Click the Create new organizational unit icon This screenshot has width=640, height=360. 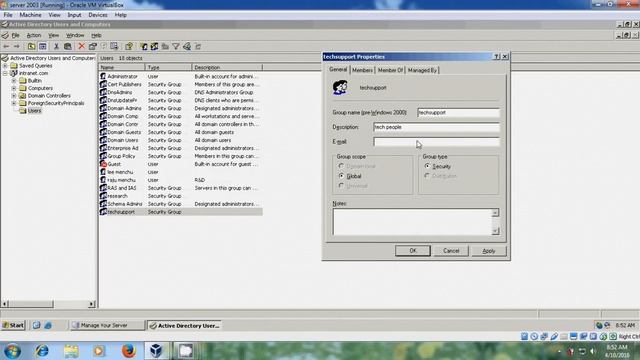tap(165, 47)
